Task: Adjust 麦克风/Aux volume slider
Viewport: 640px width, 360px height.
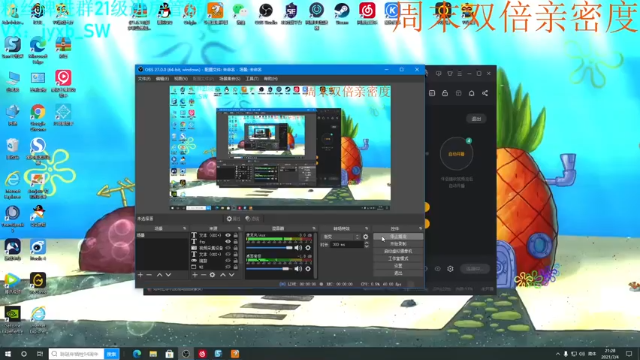Action: coord(269,248)
